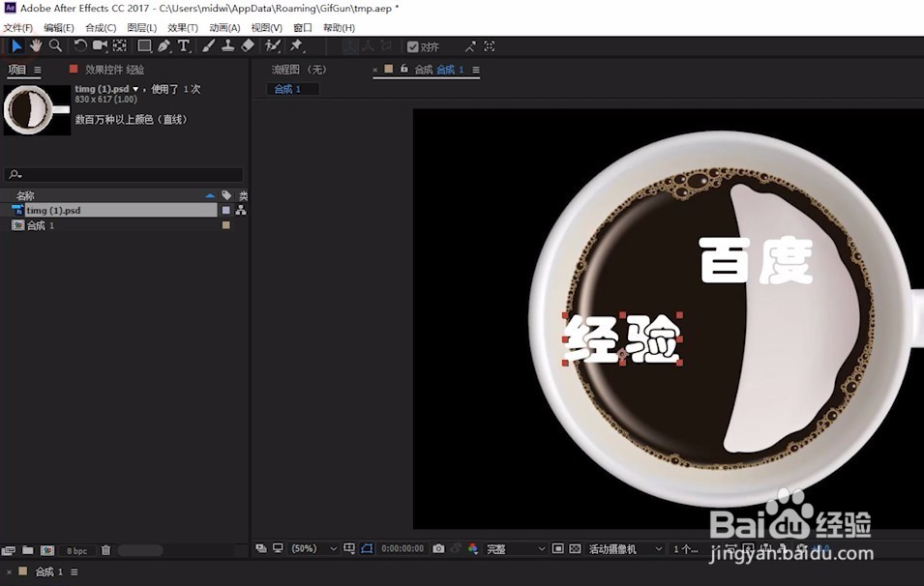Viewport: 924px width, 586px height.
Task: Create a new composition from project panel
Action: [47, 550]
